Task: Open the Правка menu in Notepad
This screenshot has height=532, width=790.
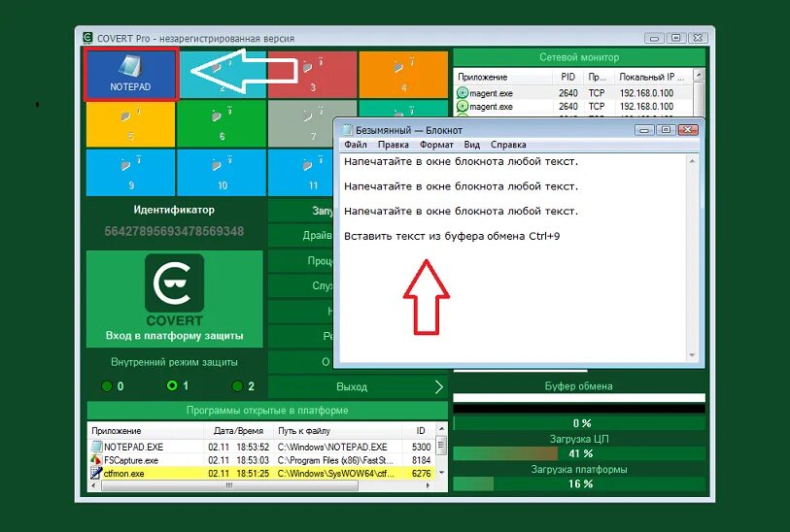Action: coord(393,145)
